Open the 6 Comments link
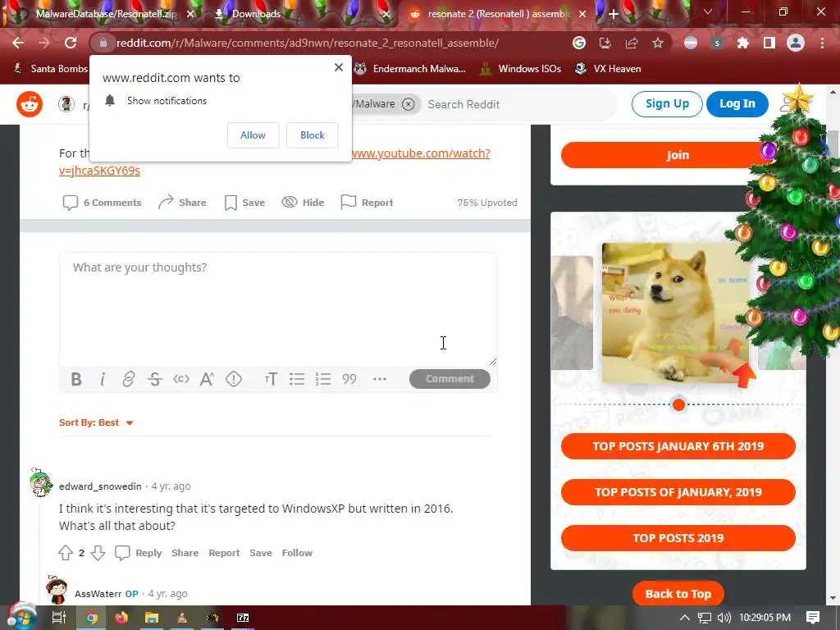 (102, 203)
